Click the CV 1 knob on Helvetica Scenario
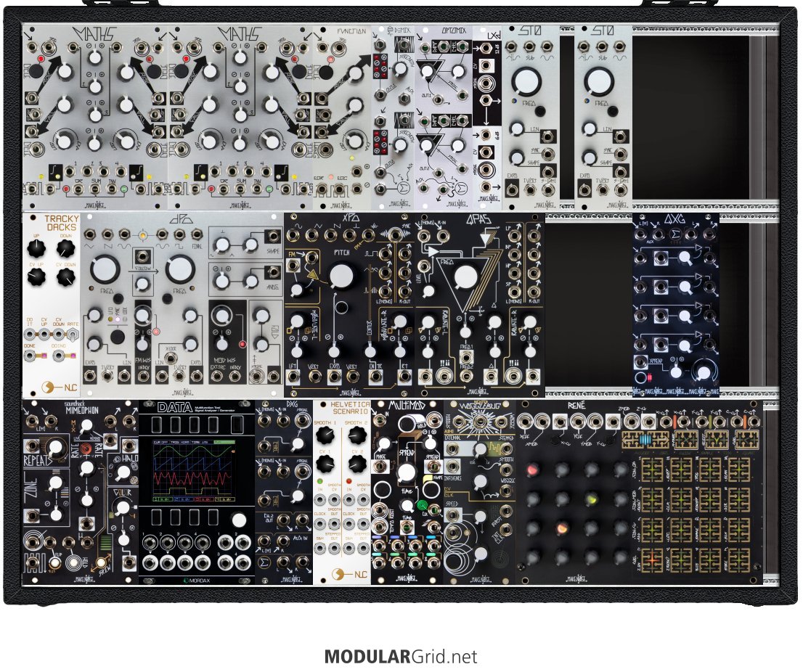 [x=326, y=464]
